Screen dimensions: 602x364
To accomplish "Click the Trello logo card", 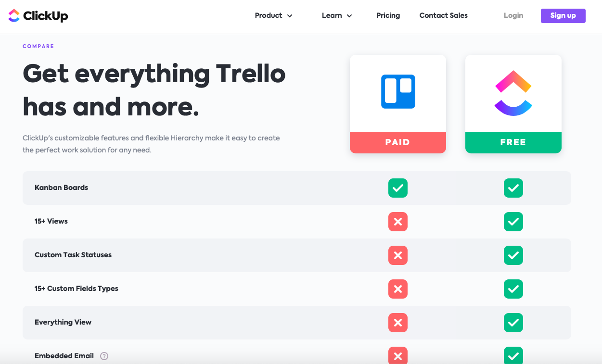I will (398, 92).
